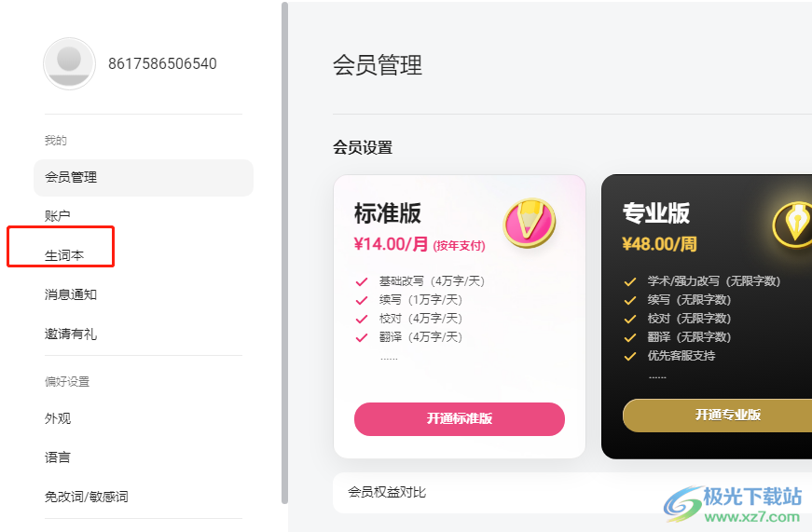The height and width of the screenshot is (532, 812).
Task: Click the pink pencil badge on 标准版 card
Action: tap(530, 223)
